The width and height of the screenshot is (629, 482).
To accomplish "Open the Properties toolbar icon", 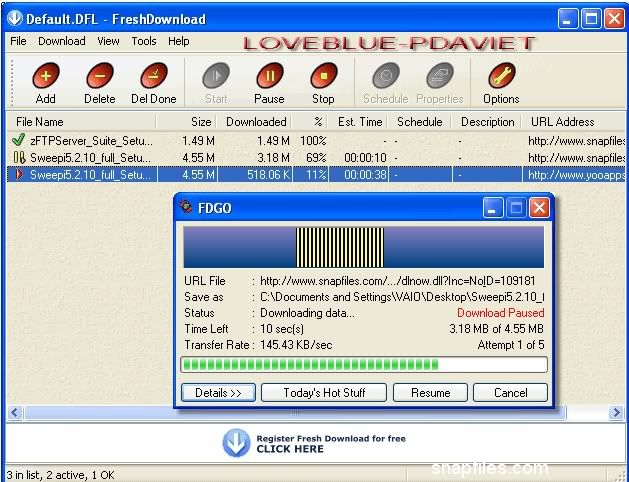I will [440, 76].
